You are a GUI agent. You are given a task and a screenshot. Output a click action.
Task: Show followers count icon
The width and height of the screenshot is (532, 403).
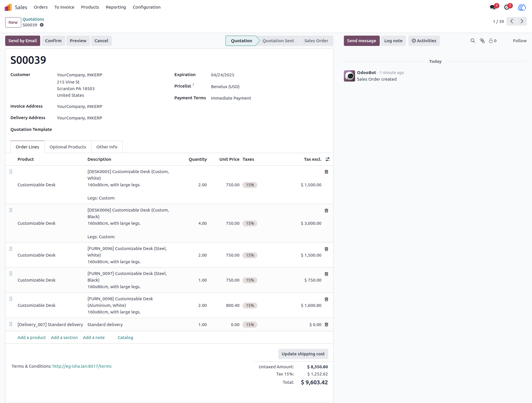493,41
